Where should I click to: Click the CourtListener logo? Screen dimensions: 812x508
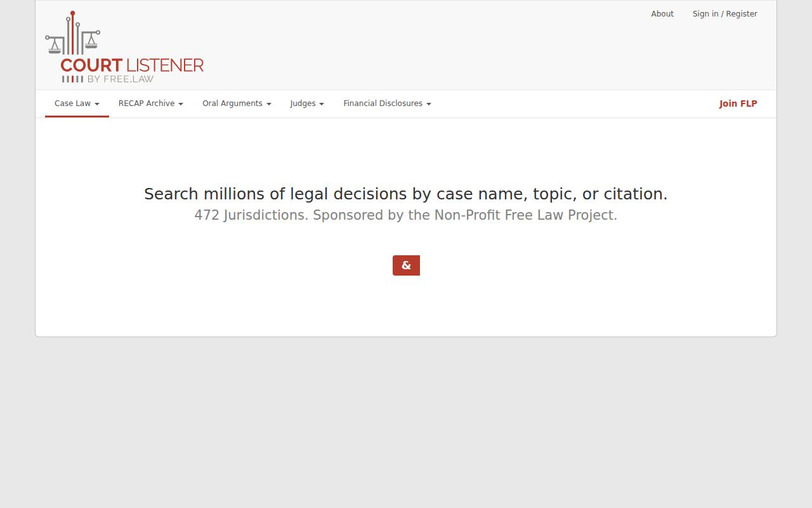point(124,47)
